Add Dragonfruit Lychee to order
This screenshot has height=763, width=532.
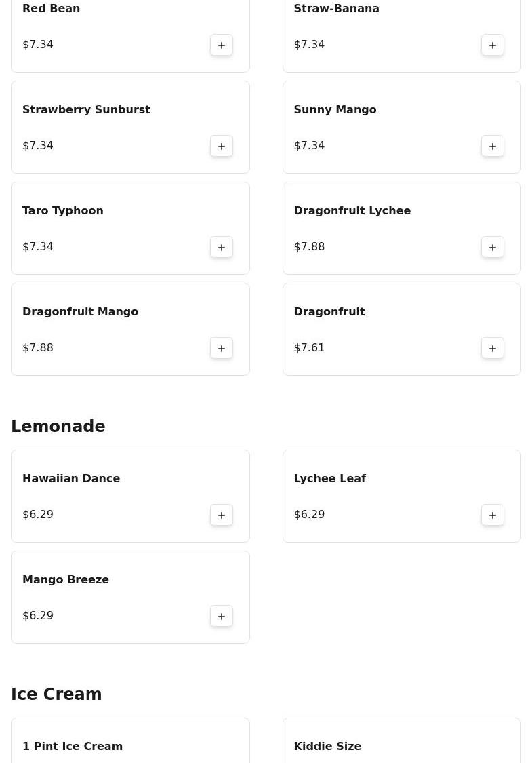tap(492, 247)
